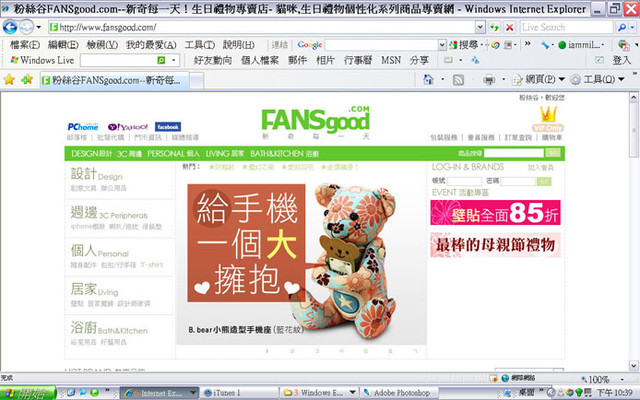Viewport: 640px width, 400px height.
Task: Click 個人檔案 in Windows Live toolbar
Action: pos(260,60)
